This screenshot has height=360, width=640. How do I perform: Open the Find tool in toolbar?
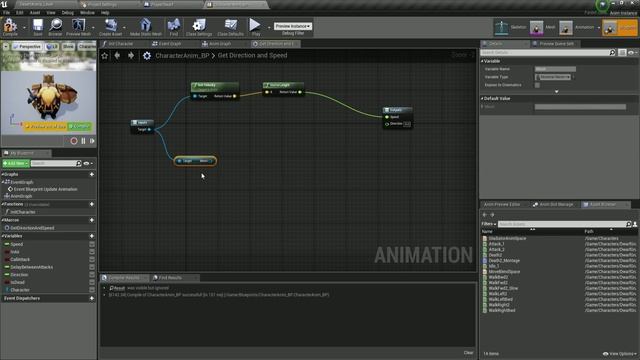pyautogui.click(x=174, y=26)
